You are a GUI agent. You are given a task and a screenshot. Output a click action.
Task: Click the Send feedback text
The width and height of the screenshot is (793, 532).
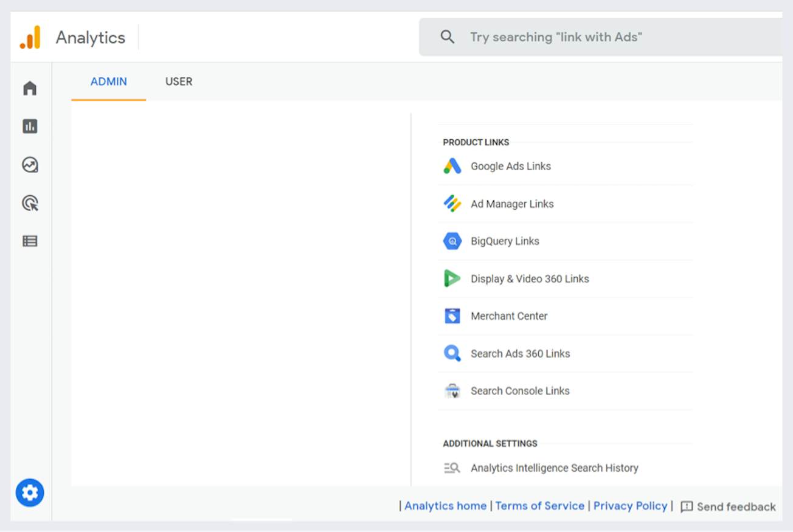[736, 506]
